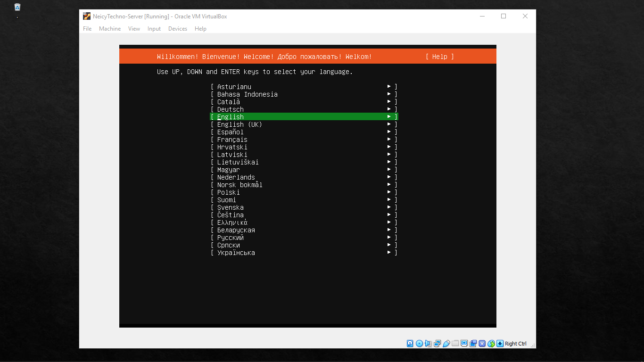Click the keyboard capture arrow icon
Image resolution: width=644 pixels, height=362 pixels.
point(500,344)
